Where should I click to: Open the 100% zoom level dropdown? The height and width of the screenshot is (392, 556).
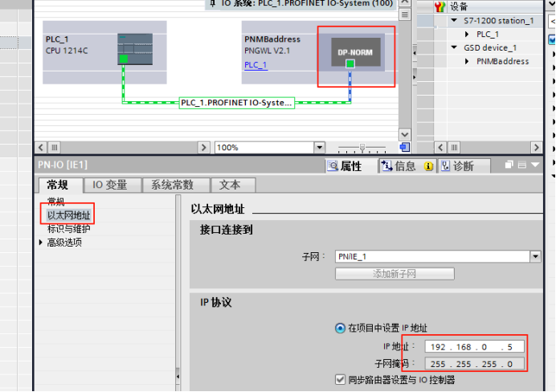tap(319, 147)
